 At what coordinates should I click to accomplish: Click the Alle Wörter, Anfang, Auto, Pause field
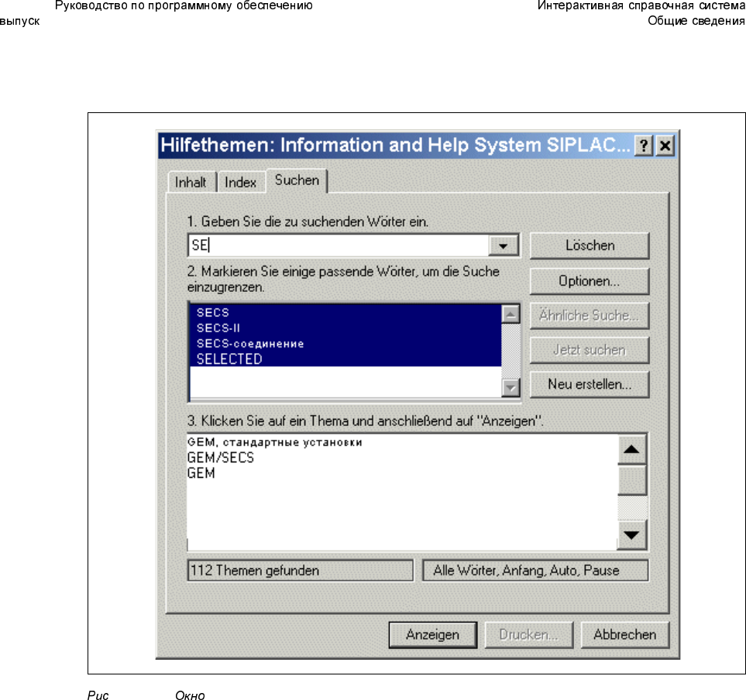535,570
